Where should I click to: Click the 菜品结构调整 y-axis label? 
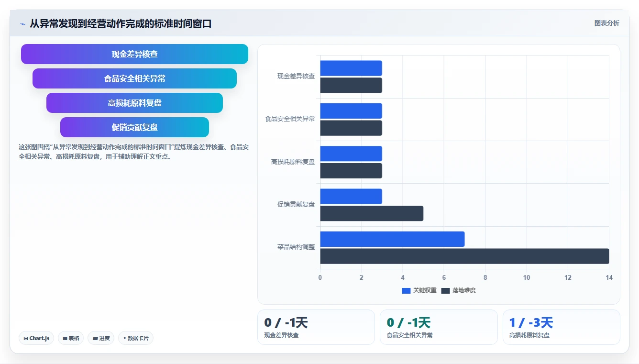tap(296, 247)
